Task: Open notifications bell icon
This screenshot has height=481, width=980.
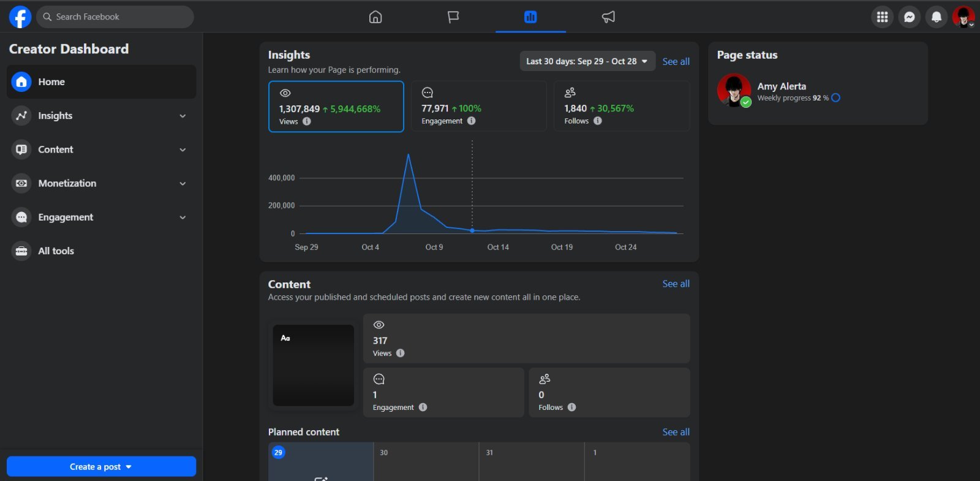Action: point(937,17)
